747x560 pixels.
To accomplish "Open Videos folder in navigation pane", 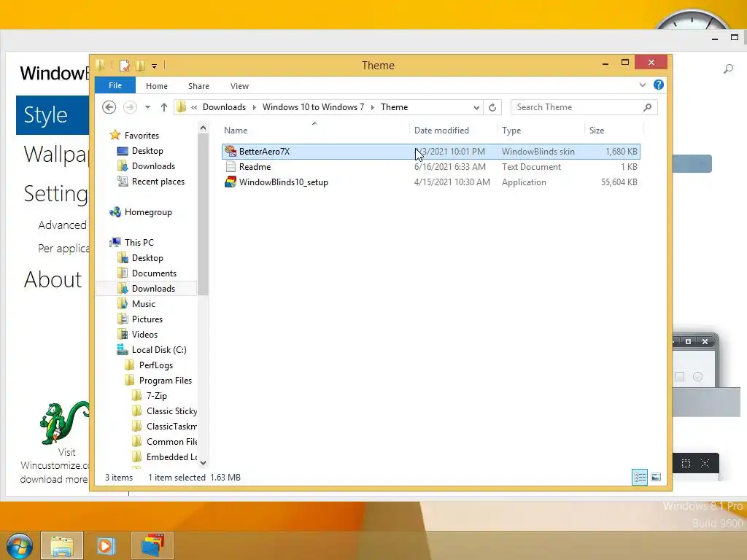I will tap(144, 334).
